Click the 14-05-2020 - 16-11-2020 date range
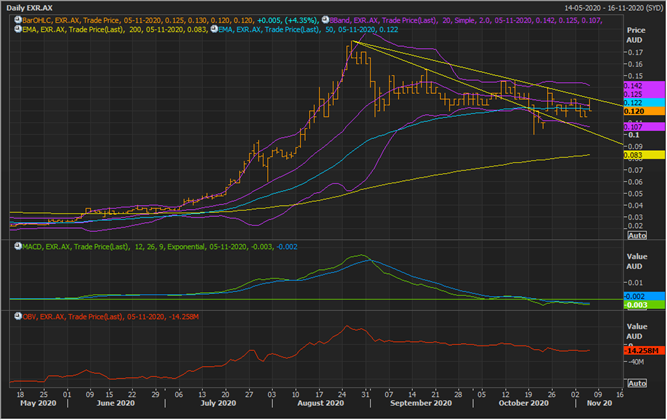This screenshot has width=667, height=420. coord(613,8)
